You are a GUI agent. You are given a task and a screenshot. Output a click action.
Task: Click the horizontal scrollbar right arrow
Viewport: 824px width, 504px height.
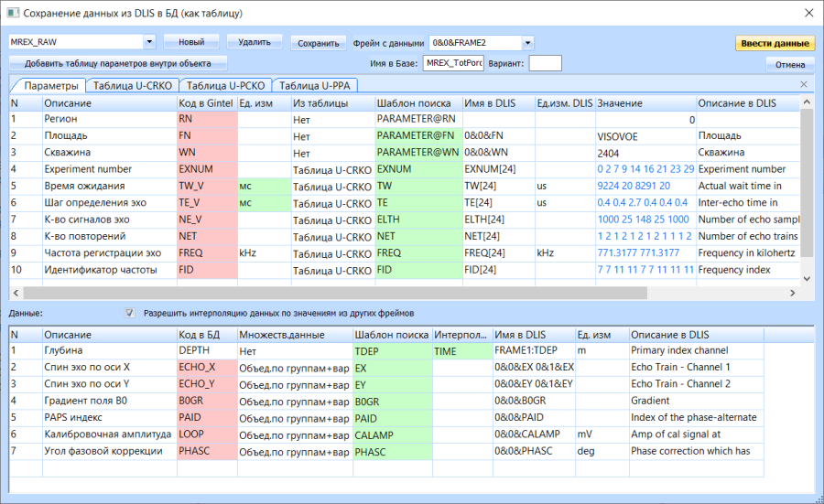point(793,293)
